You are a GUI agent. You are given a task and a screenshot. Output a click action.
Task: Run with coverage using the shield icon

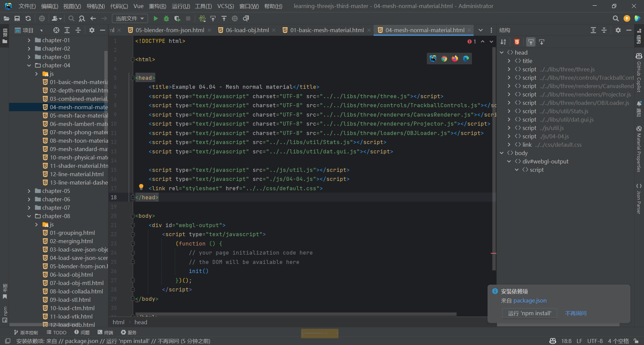pyautogui.click(x=177, y=18)
